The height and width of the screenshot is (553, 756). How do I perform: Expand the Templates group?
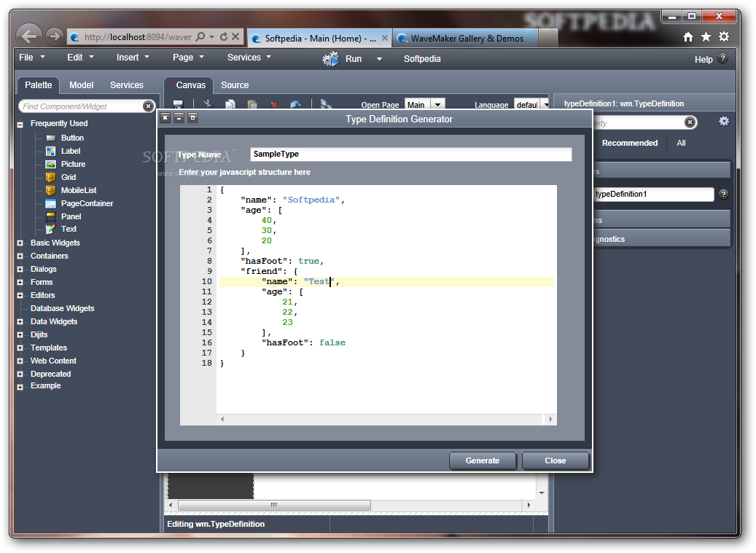click(x=20, y=348)
